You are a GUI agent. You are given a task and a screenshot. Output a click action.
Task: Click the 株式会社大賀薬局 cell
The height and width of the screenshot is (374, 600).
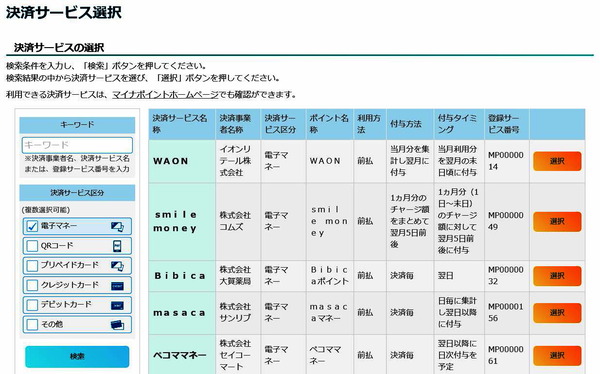pos(238,276)
